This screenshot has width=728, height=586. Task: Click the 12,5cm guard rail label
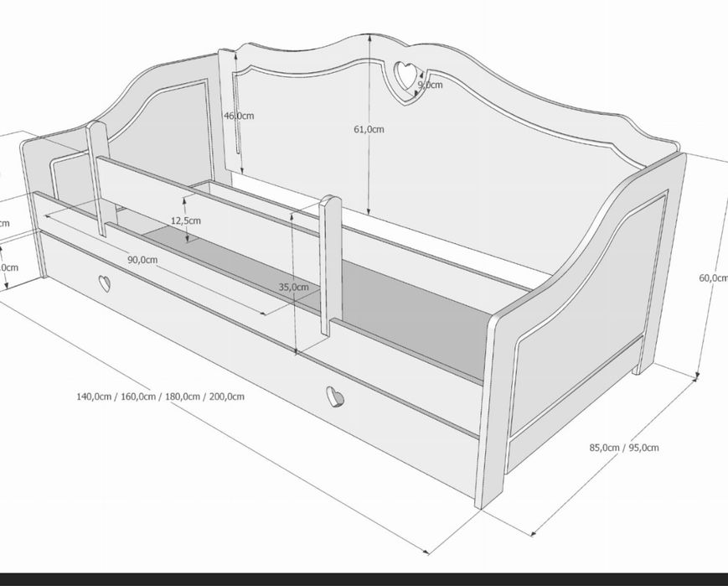(186, 220)
